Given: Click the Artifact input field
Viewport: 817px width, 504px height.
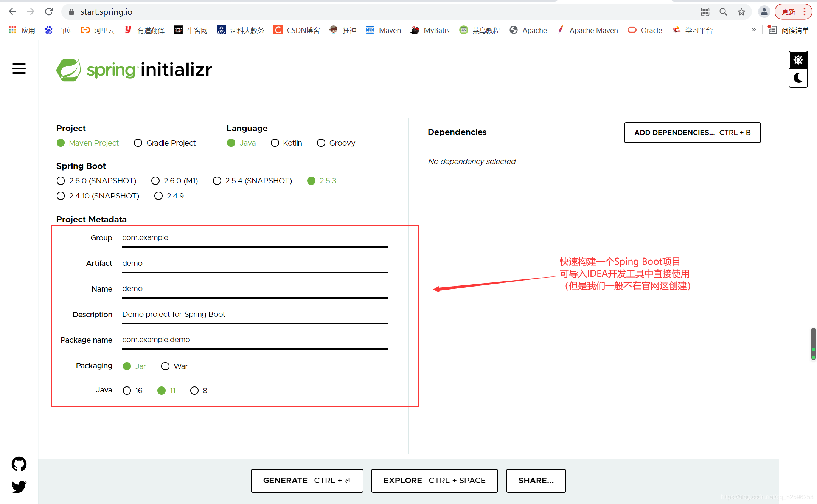Looking at the screenshot, I should tap(255, 263).
